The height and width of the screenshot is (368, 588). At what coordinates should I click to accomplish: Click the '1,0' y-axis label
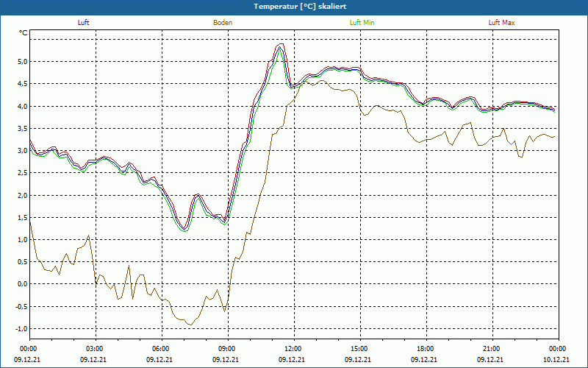[23, 240]
